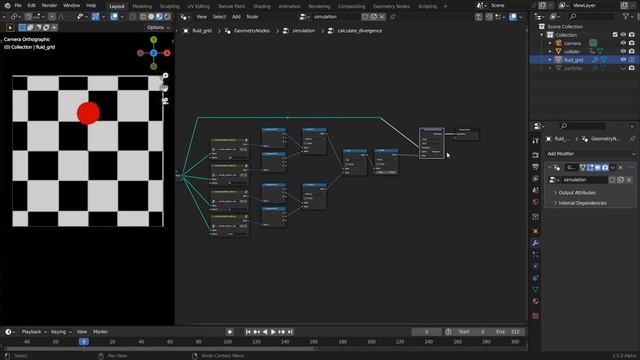
Task: Open the Render menu
Action: click(49, 6)
